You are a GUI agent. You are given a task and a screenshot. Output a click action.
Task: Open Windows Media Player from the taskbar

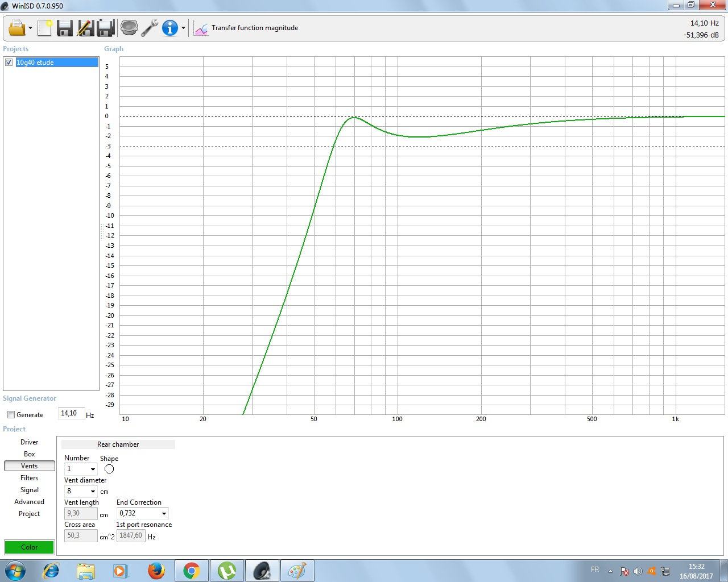pos(121,571)
